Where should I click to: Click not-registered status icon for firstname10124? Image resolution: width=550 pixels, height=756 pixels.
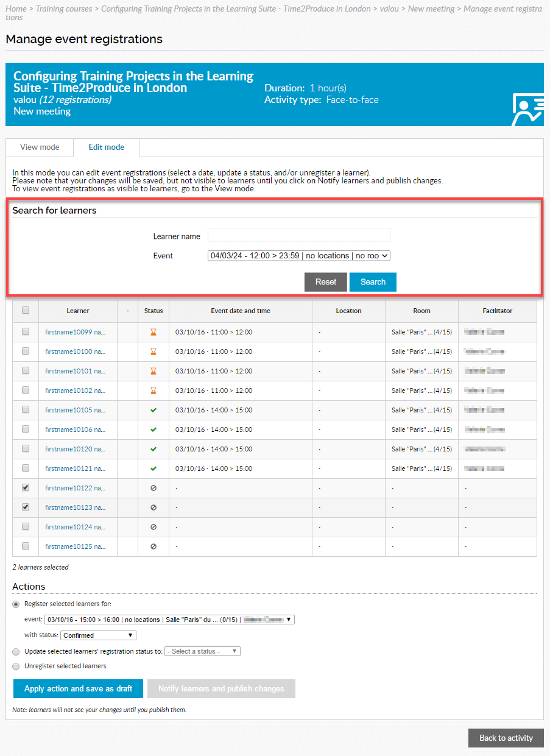point(153,527)
